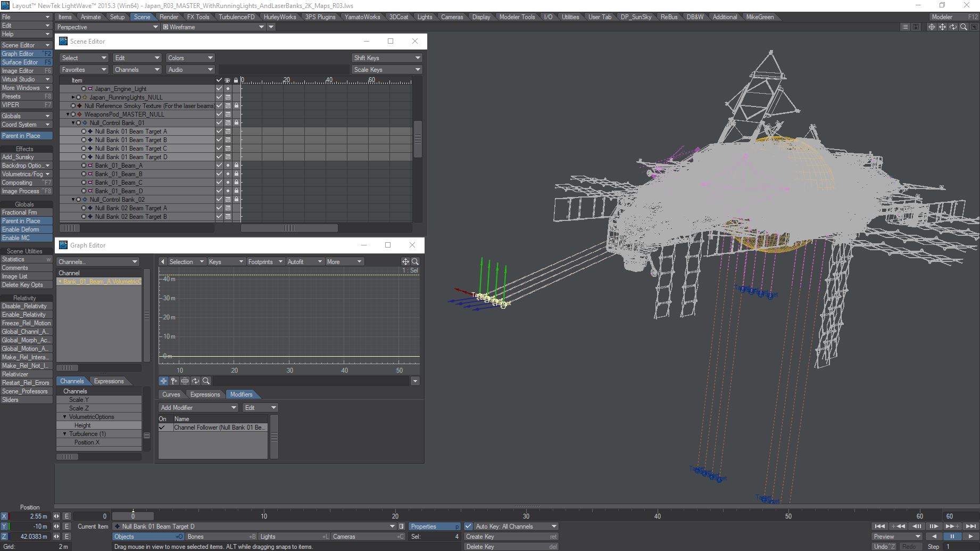Select the add key tool in Graph Editor
This screenshot has width=980, height=551.
pyautogui.click(x=174, y=381)
